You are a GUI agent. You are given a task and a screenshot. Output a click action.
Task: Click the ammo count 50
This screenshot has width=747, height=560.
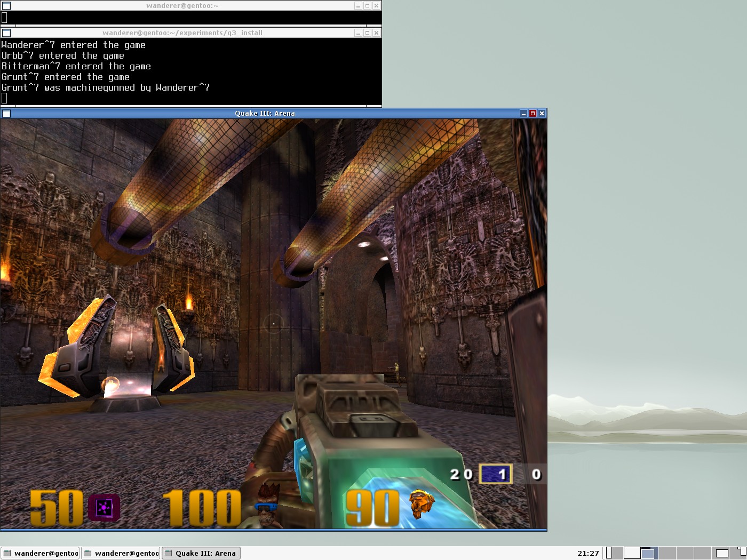[57, 508]
